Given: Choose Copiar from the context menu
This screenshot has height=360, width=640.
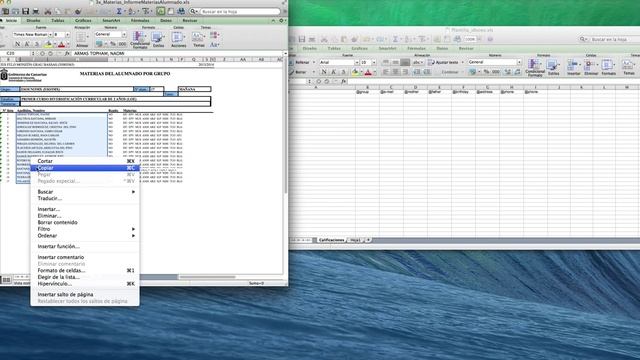Looking at the screenshot, I should click(85, 168).
